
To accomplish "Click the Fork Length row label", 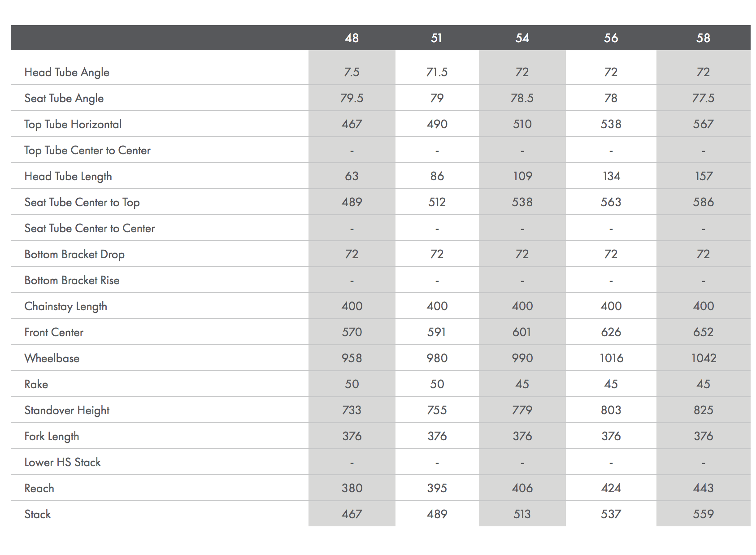I will tap(52, 436).
